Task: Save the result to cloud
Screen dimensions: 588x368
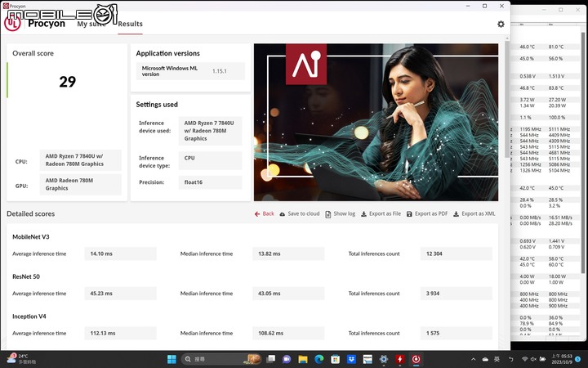Action: [x=299, y=213]
